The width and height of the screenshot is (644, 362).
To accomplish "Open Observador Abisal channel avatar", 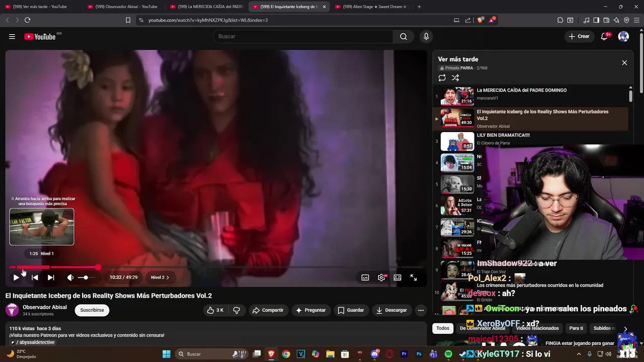I will click(12, 310).
